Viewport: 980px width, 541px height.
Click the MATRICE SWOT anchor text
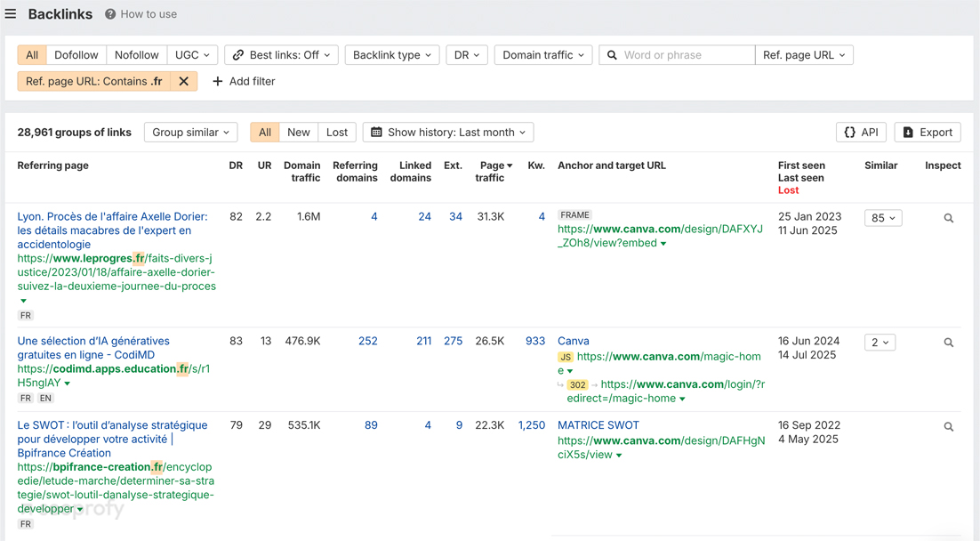[x=598, y=425]
